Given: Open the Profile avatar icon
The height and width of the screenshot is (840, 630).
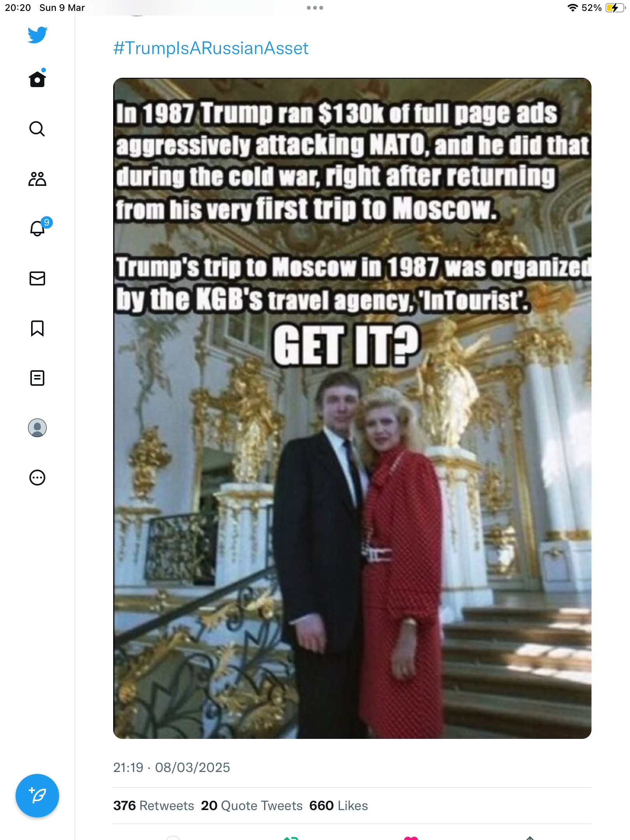Looking at the screenshot, I should 37,428.
